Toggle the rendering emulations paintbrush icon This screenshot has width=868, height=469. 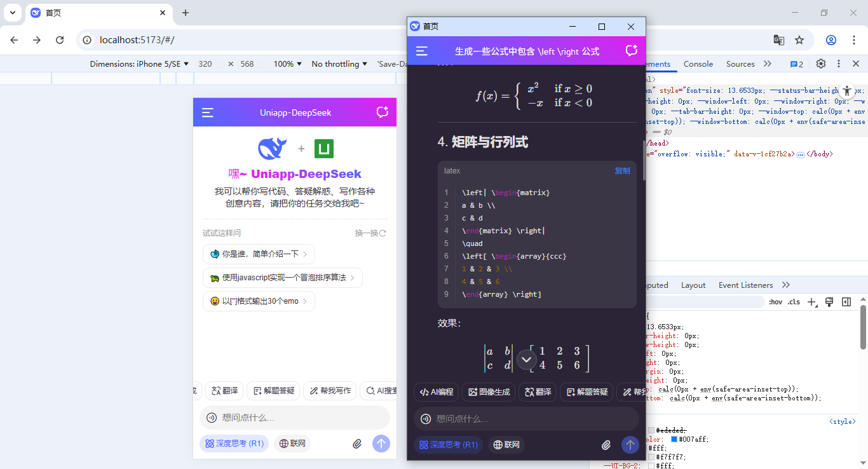pyautogui.click(x=829, y=302)
